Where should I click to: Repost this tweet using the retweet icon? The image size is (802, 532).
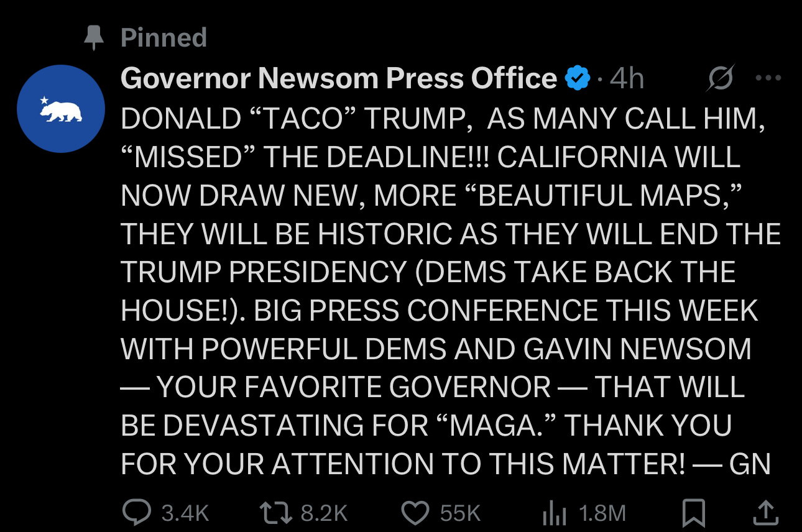(274, 513)
